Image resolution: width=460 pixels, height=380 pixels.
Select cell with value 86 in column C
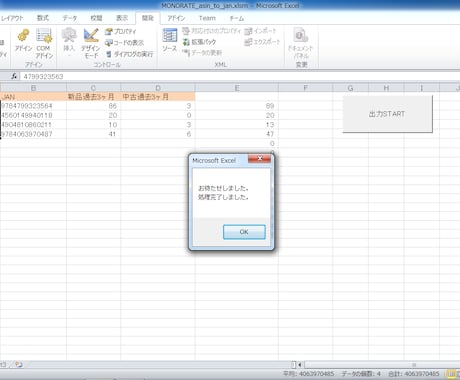coord(93,106)
